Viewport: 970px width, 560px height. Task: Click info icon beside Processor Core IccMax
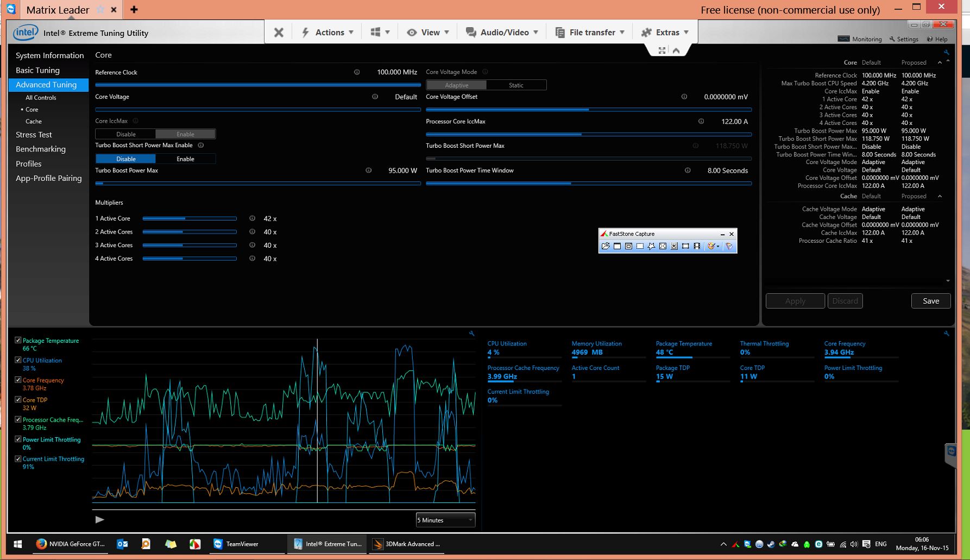point(701,121)
